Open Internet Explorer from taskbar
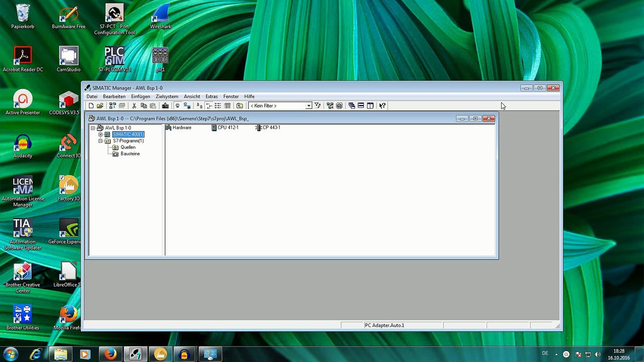This screenshot has height=362, width=644. [35, 354]
